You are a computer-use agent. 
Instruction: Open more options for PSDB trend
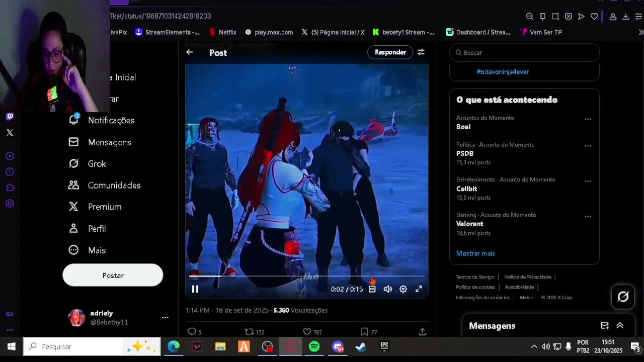588,146
